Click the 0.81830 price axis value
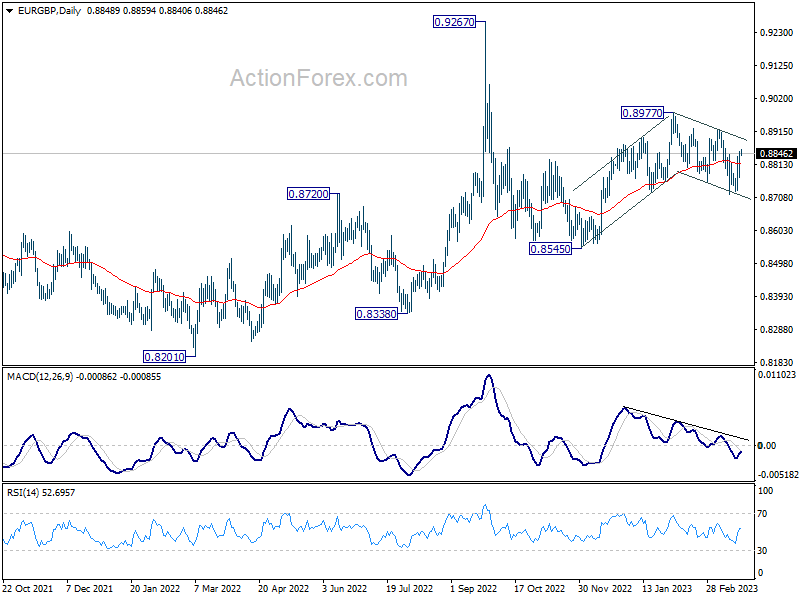This screenshot has height=600, width=800. click(x=777, y=363)
